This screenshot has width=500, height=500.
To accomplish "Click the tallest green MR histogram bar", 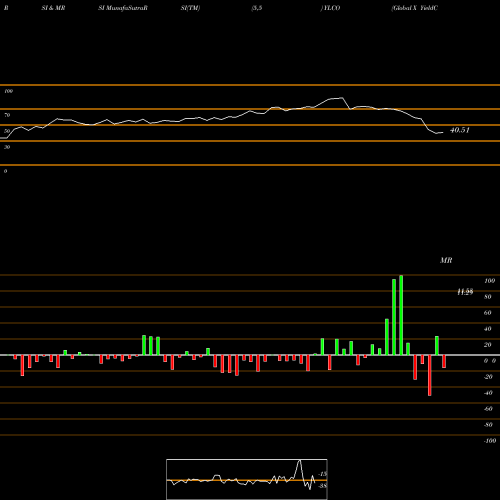I will [x=401, y=315].
